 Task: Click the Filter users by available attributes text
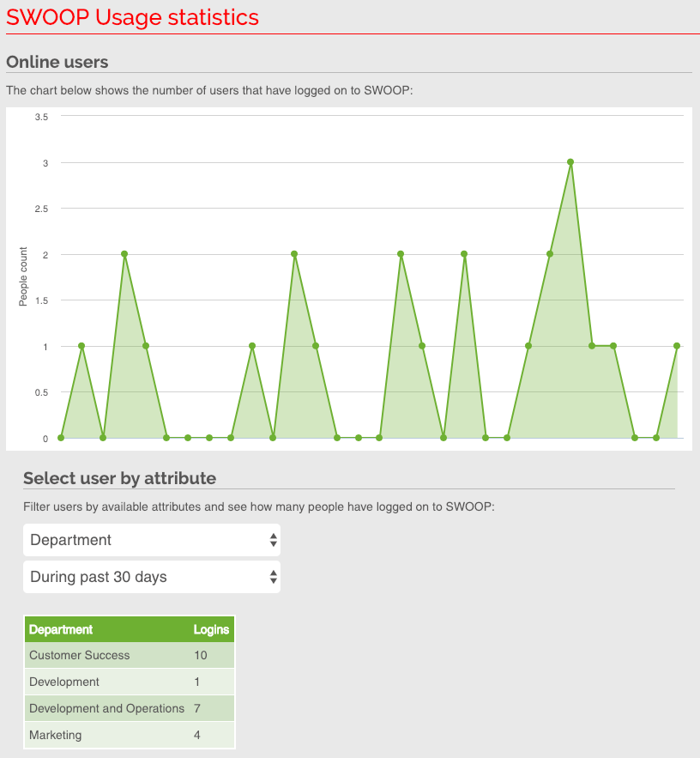click(x=259, y=506)
